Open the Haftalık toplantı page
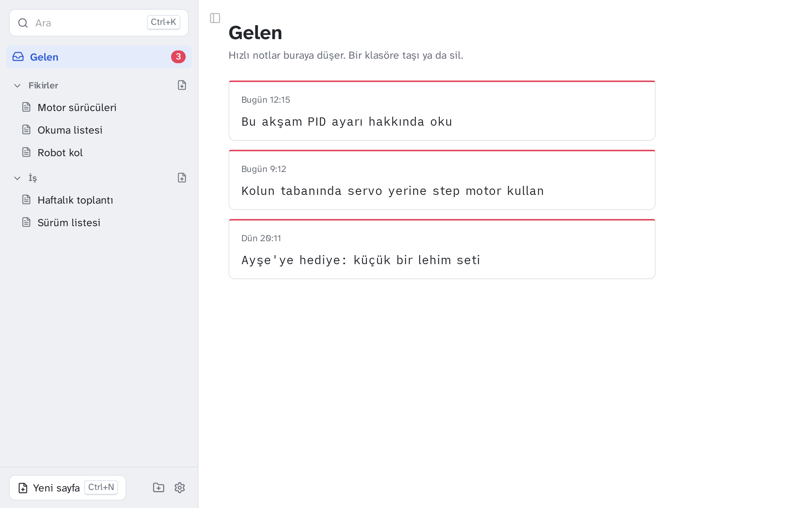812x508 pixels. tap(99, 200)
